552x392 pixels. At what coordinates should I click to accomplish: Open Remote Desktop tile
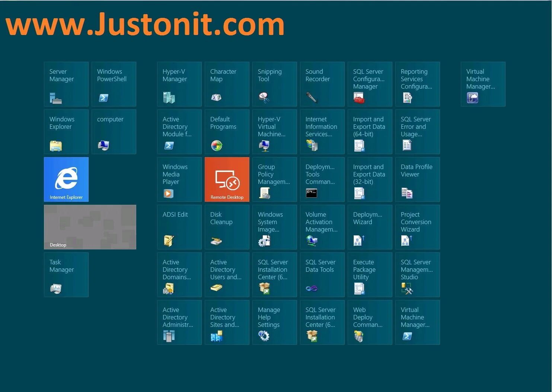[x=227, y=179]
